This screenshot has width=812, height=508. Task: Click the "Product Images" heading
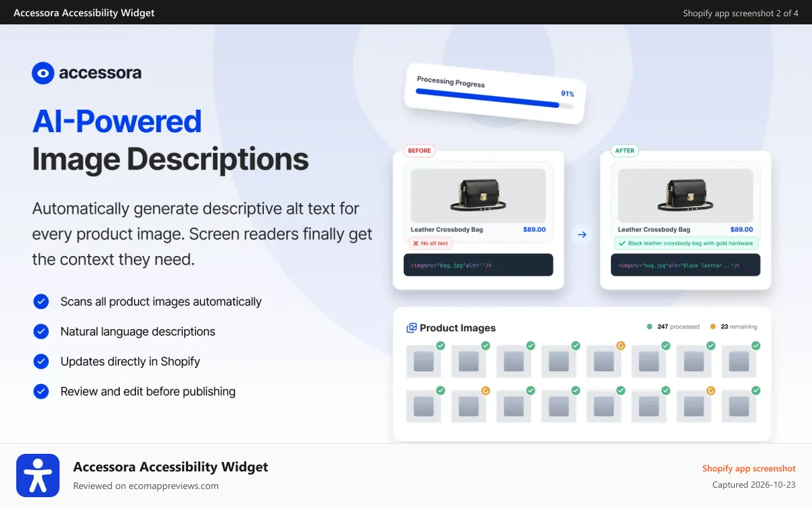click(457, 328)
